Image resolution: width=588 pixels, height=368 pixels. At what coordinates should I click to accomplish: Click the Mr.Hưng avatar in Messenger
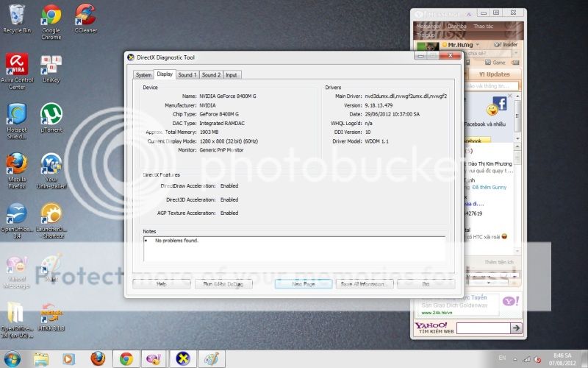click(428, 46)
